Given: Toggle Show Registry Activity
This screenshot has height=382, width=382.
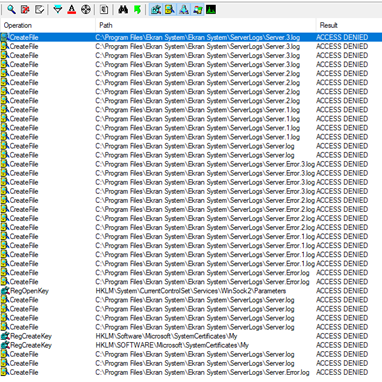Looking at the screenshot, I should (156, 10).
